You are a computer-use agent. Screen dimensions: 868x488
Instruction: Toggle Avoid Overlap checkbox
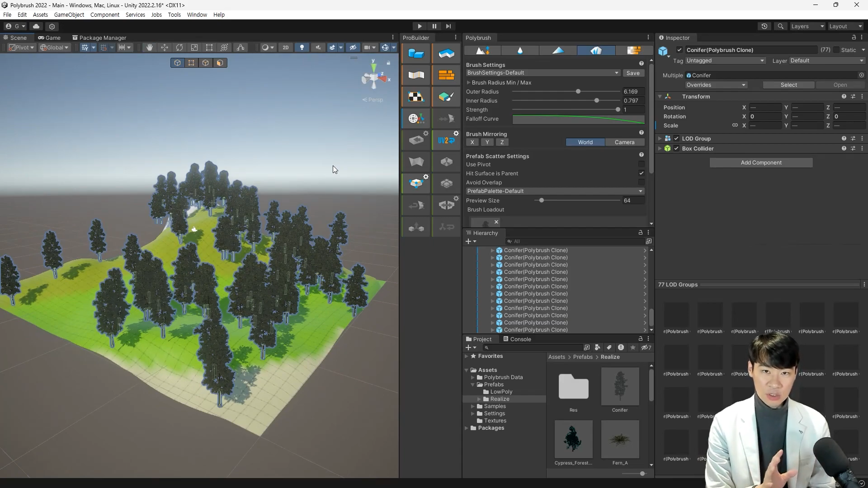(x=641, y=183)
